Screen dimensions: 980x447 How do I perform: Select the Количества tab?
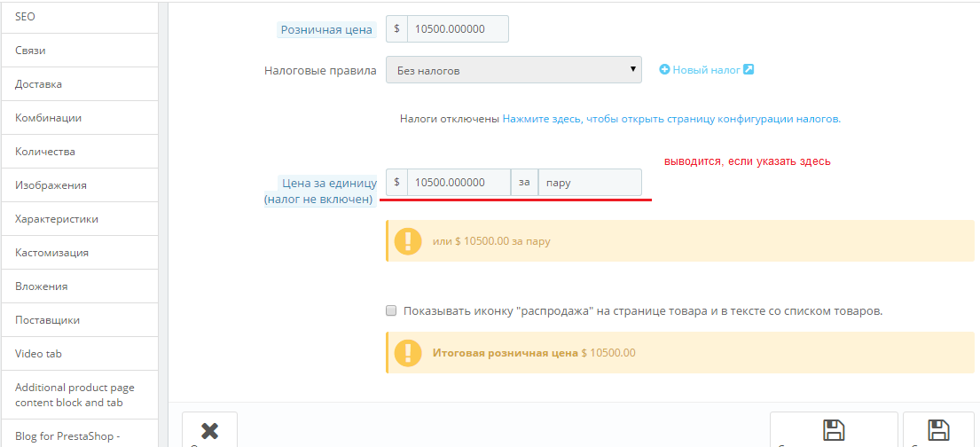(79, 152)
